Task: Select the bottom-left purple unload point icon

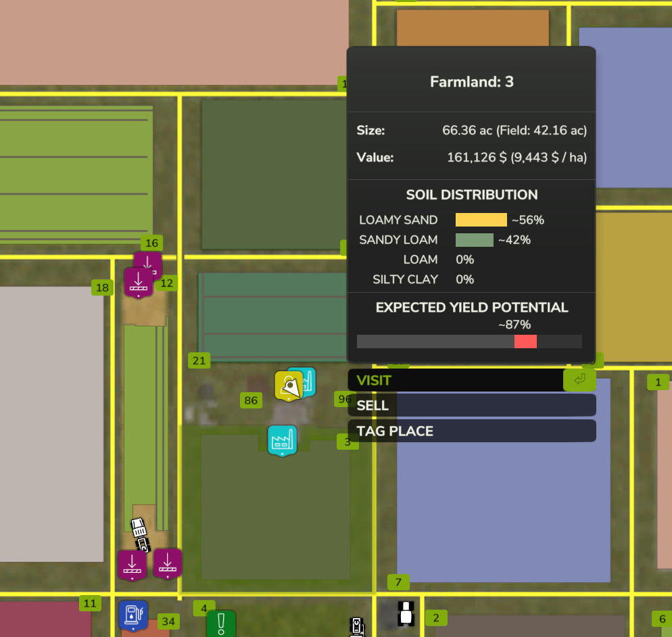Action: pyautogui.click(x=132, y=565)
